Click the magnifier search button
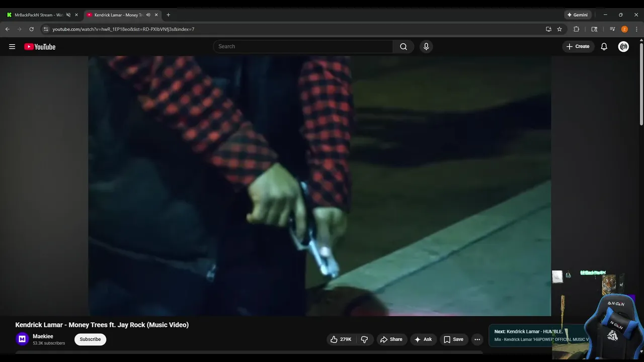The height and width of the screenshot is (362, 644). point(404,46)
